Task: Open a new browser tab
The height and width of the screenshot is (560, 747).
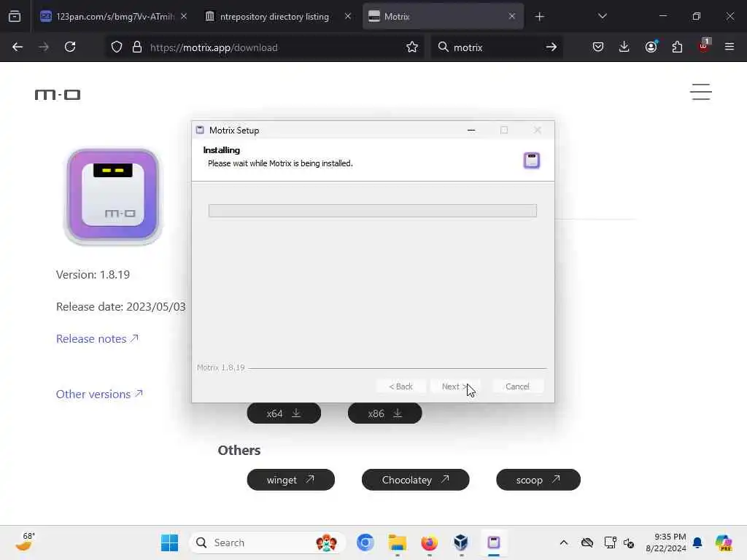Action: point(539,17)
